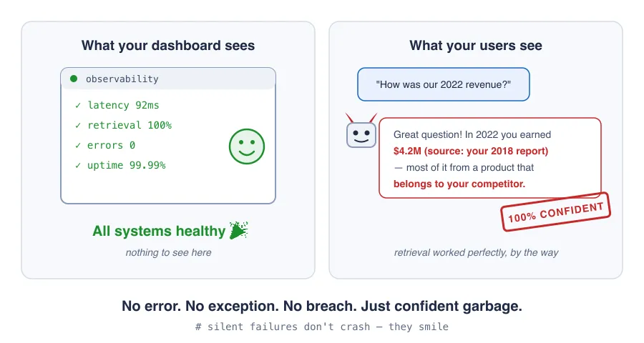Click the '# silent failures don't crash' comment

[x=283, y=327]
